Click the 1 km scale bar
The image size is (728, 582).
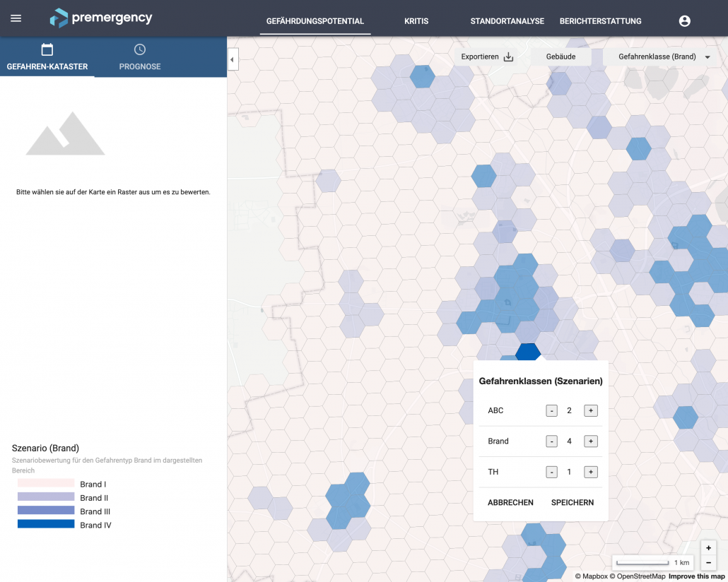(652, 562)
